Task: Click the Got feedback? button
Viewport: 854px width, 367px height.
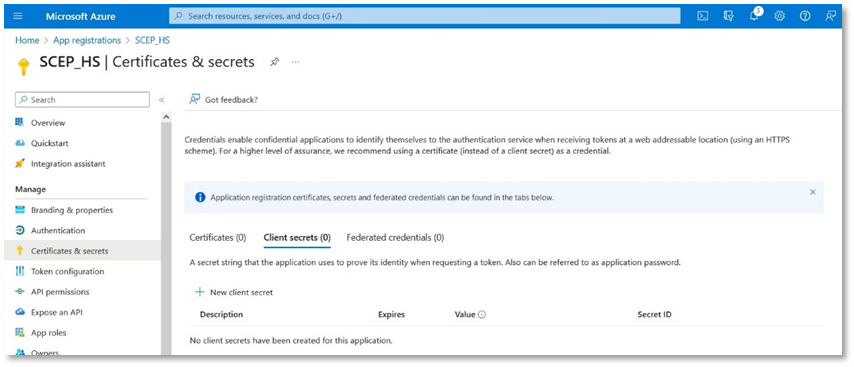Action: coord(223,100)
